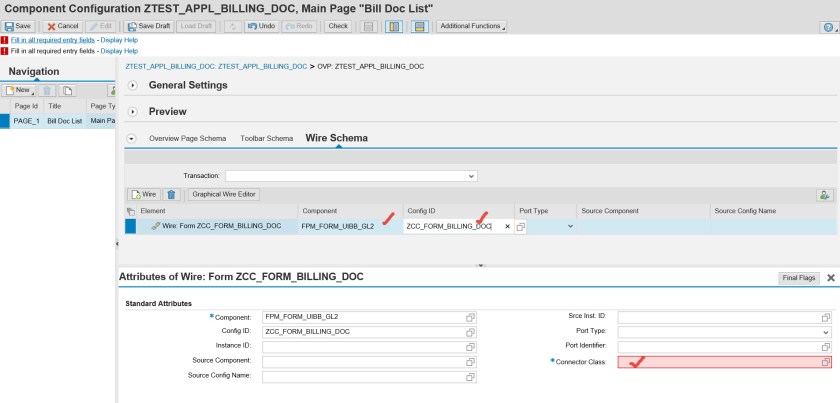The width and height of the screenshot is (840, 403).
Task: Toggle the navigation panel layout button
Action: click(393, 26)
